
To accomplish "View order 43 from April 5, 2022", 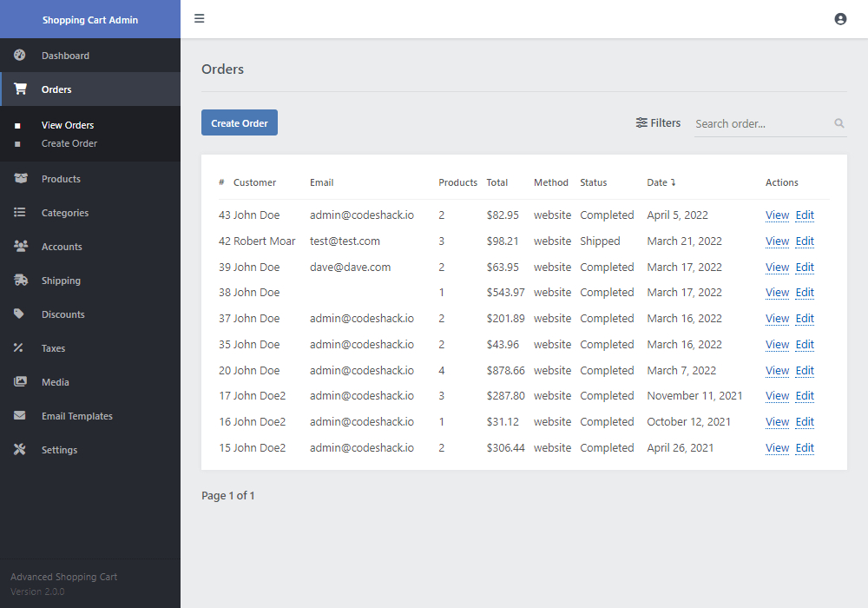I will (777, 215).
